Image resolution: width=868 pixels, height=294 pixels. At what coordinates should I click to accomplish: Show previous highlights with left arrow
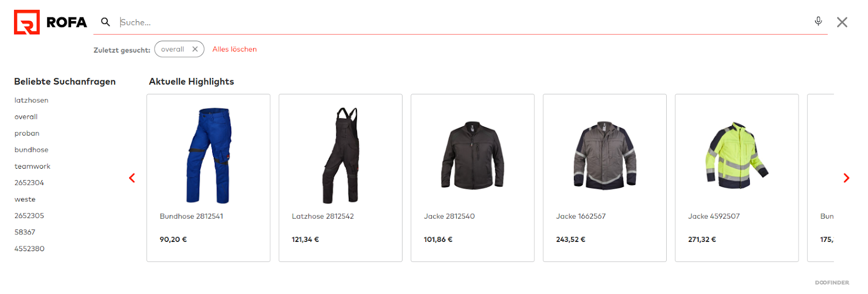pos(132,178)
